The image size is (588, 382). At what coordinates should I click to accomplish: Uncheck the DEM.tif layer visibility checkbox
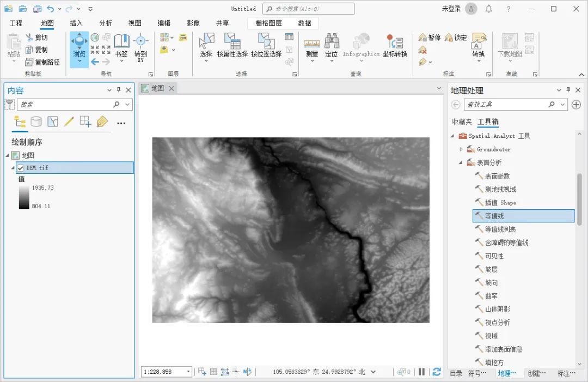coord(21,168)
